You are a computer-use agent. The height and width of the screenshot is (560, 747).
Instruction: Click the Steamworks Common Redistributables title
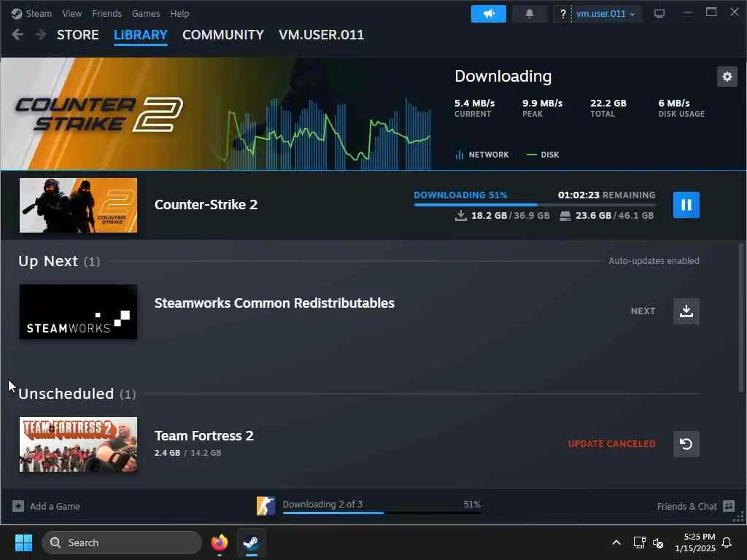click(274, 303)
